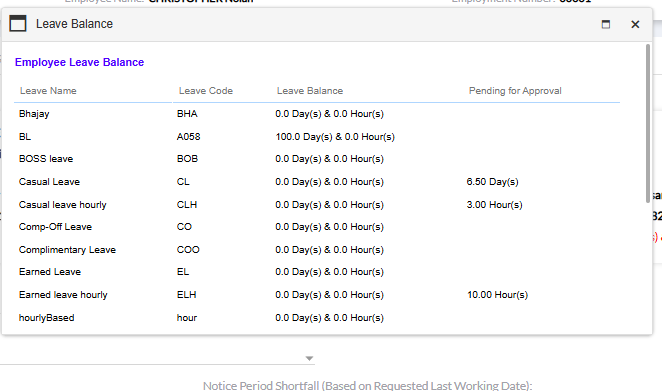662x391 pixels.
Task: Click the EL leave code
Action: 183,272
